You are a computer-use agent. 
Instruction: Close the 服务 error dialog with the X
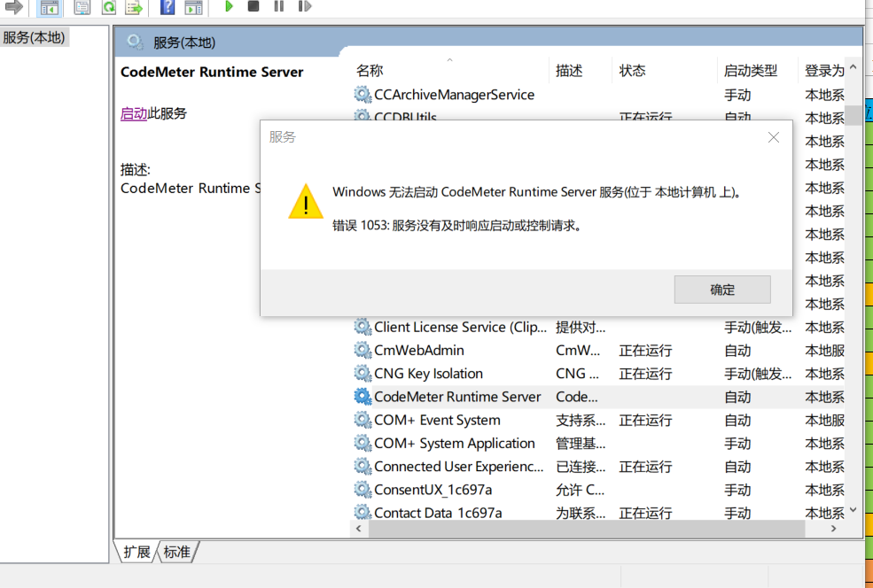[x=774, y=137]
